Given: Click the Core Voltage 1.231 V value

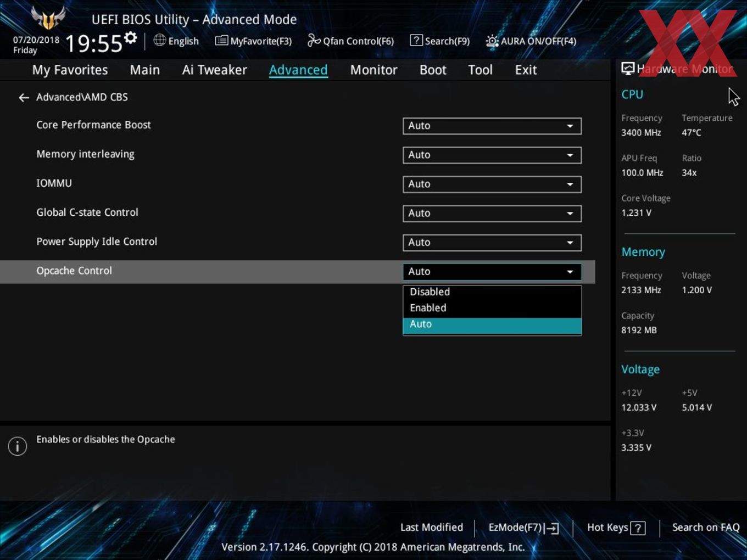Looking at the screenshot, I should [x=636, y=212].
